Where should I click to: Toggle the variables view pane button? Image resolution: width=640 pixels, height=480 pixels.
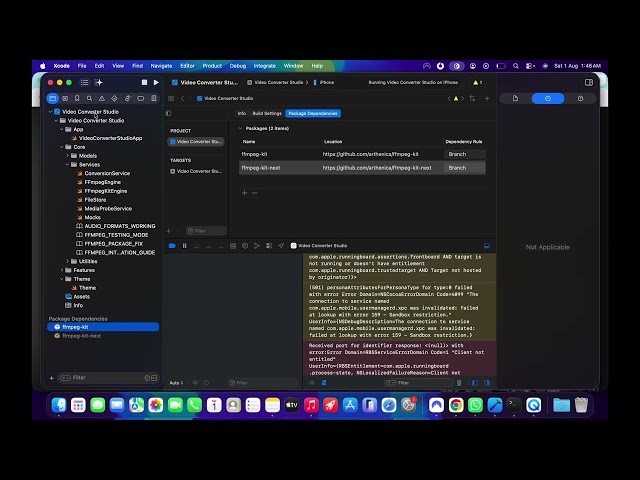coord(475,383)
